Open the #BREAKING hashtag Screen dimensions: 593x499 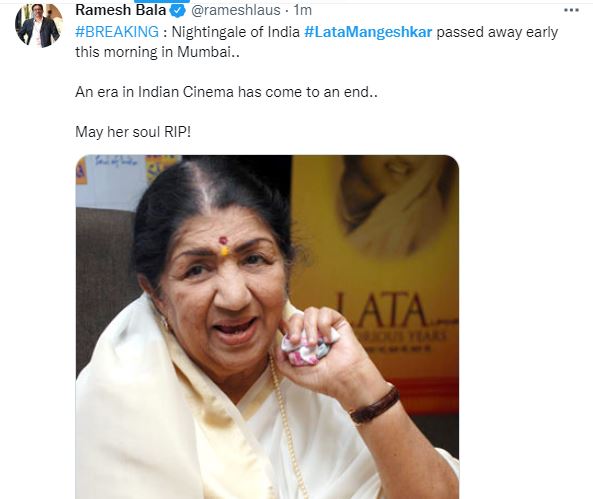(117, 32)
